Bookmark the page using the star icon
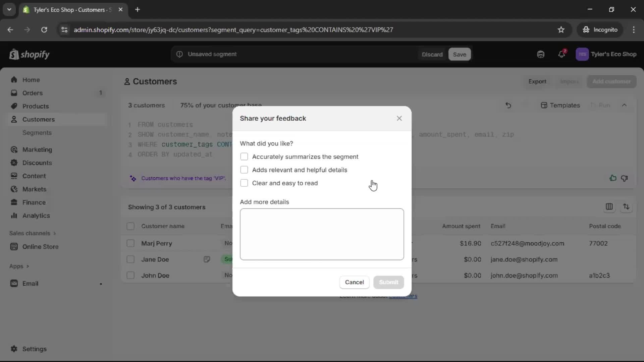The image size is (644, 362). point(561,29)
